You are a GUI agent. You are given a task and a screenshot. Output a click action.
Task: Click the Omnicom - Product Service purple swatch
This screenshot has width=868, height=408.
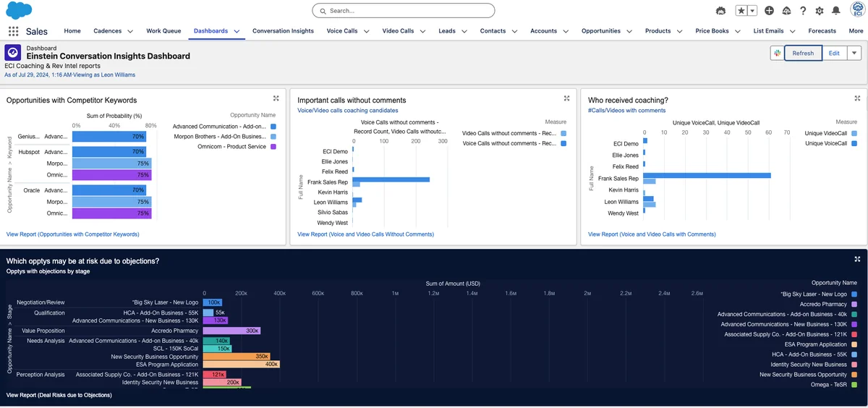(273, 147)
